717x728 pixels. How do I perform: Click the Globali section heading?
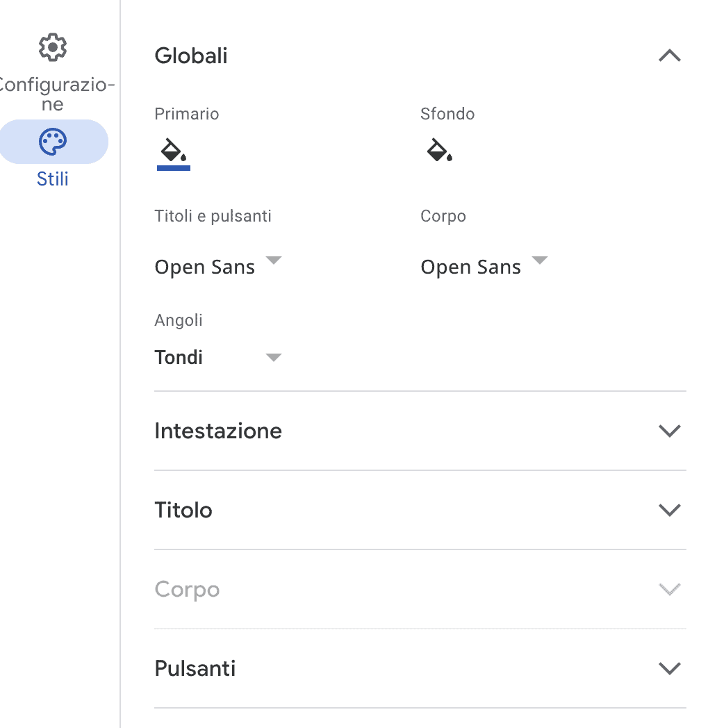[191, 56]
